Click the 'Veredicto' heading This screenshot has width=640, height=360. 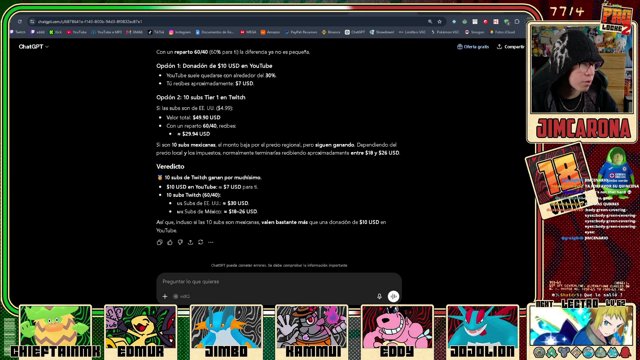(x=170, y=167)
